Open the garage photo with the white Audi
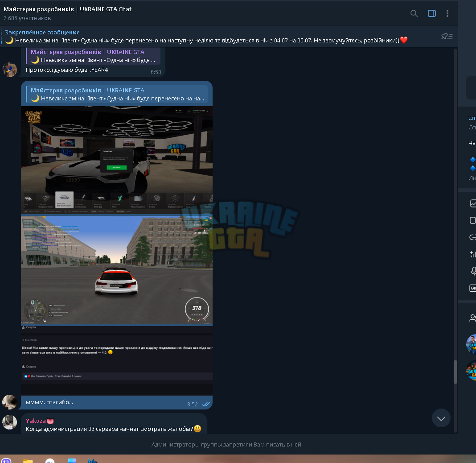476x463 pixels. [117, 160]
